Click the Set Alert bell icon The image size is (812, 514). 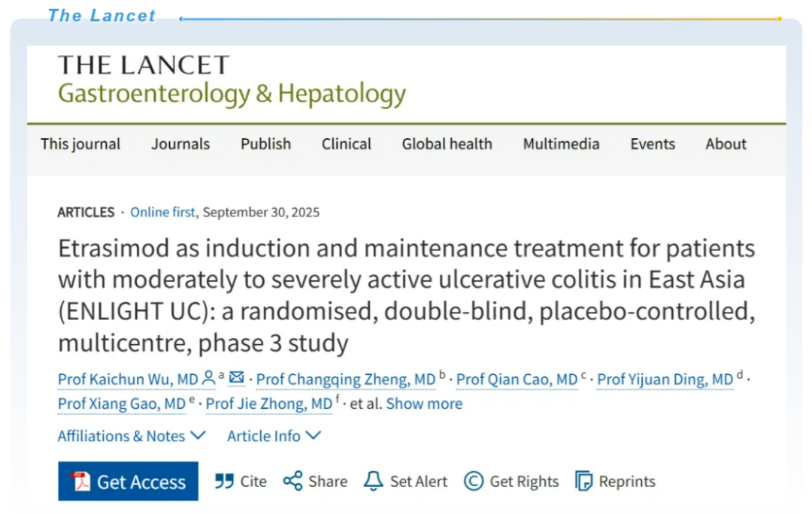[373, 482]
